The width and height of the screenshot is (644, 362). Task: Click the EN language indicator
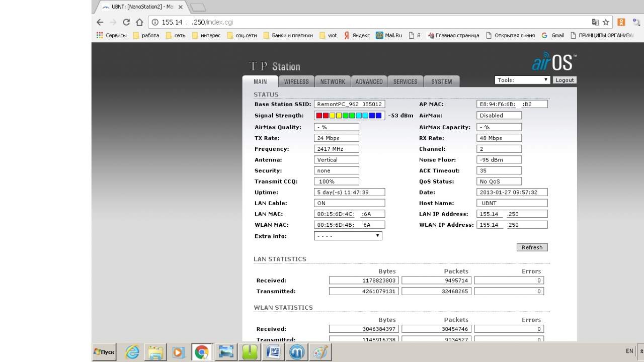pyautogui.click(x=629, y=351)
